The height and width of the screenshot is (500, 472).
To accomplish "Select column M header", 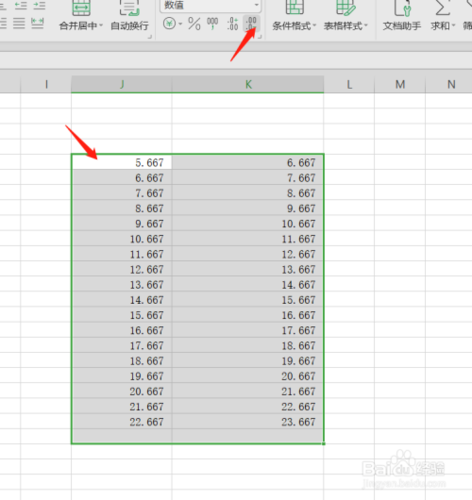I will (x=400, y=84).
